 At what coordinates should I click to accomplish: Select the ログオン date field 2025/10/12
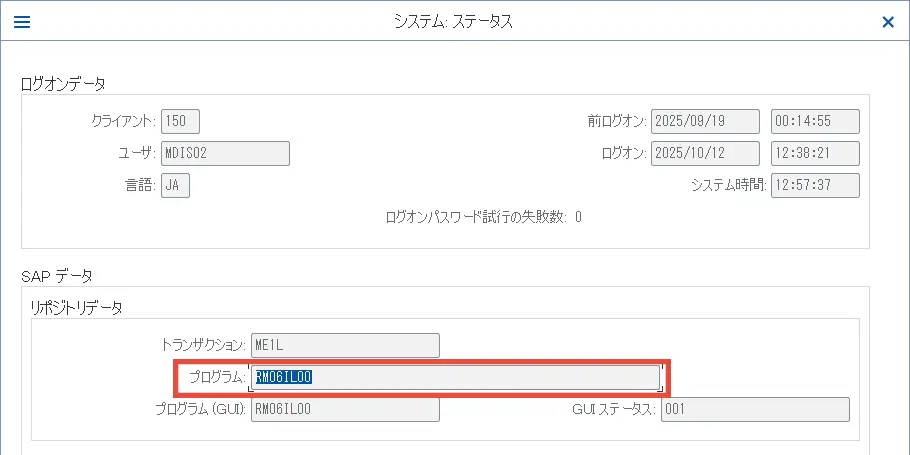(705, 153)
